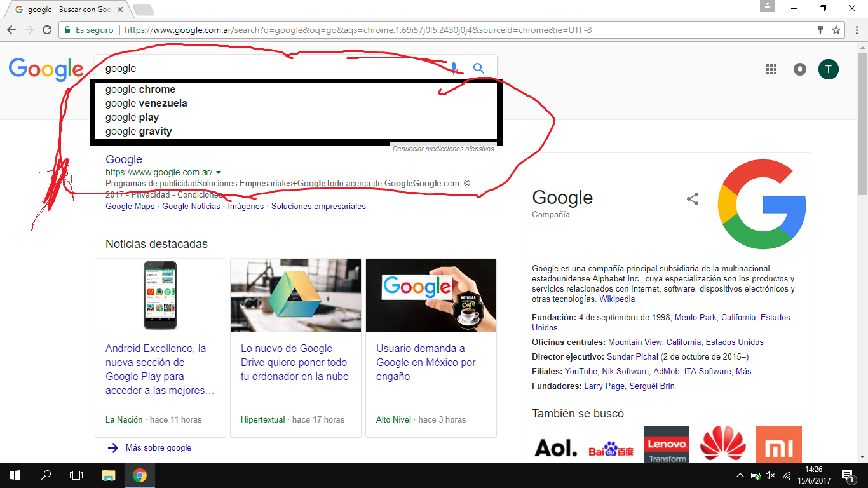The image size is (868, 488).
Task: Click the Mountain View link
Action: coord(635,342)
